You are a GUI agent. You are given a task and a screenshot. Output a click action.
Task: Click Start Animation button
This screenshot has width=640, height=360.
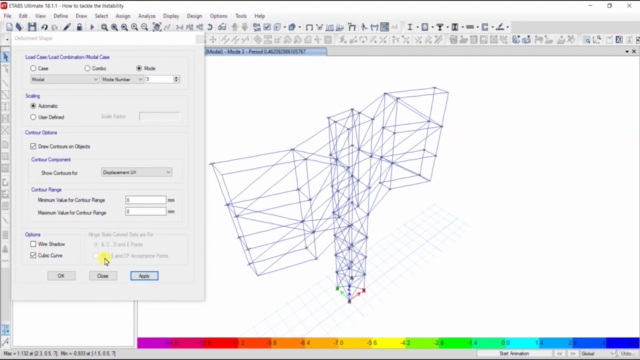(x=514, y=353)
